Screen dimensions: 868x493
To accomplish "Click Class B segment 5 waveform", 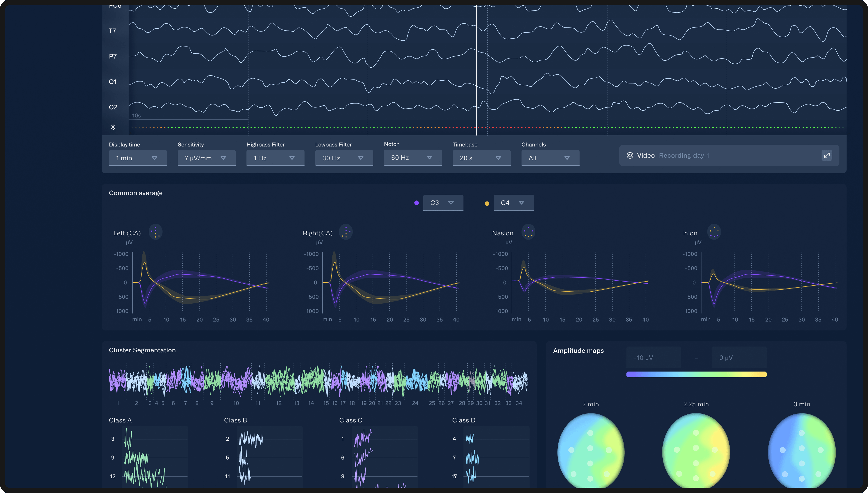I will tap(243, 458).
